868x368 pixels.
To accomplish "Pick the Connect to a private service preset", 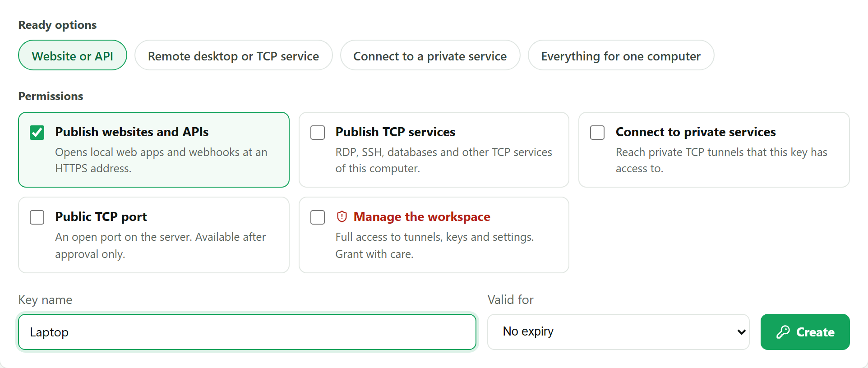I will click(x=430, y=55).
